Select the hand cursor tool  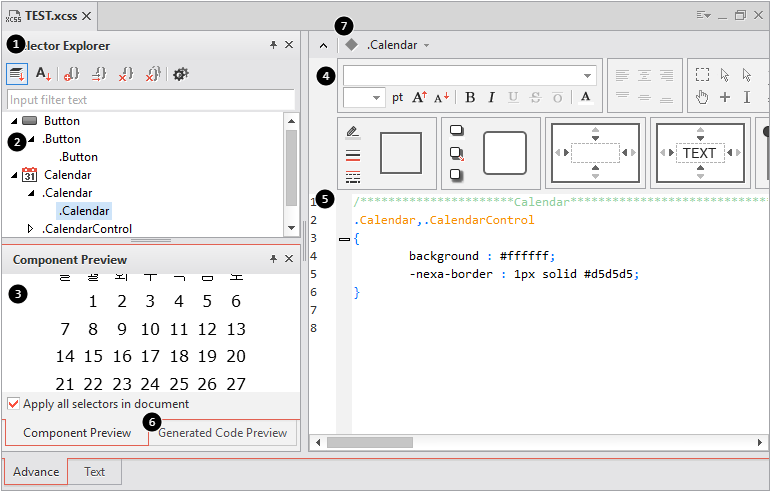coord(702,97)
